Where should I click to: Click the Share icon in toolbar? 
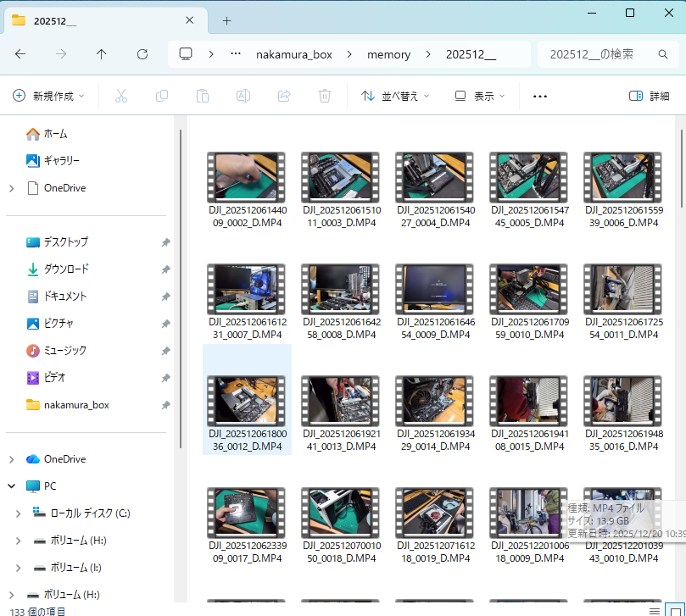284,97
